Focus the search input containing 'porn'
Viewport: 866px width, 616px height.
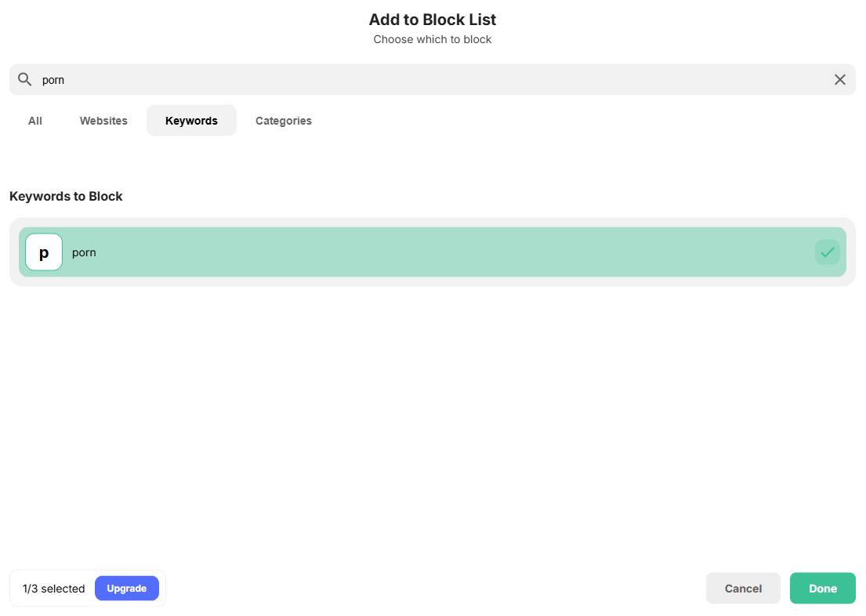[433, 80]
